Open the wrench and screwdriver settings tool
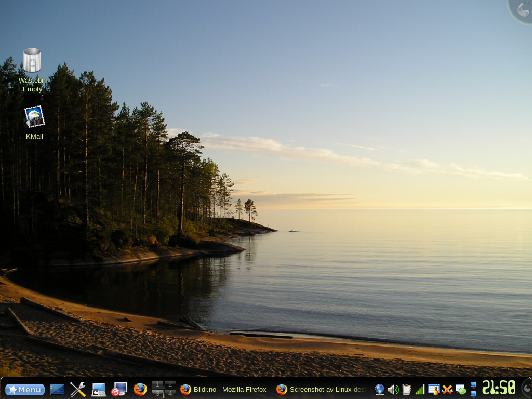 tap(78, 389)
